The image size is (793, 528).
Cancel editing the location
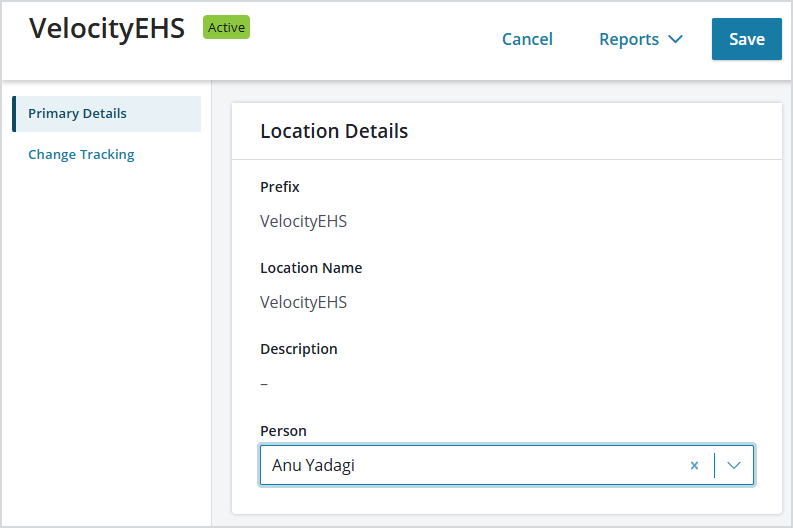point(527,39)
